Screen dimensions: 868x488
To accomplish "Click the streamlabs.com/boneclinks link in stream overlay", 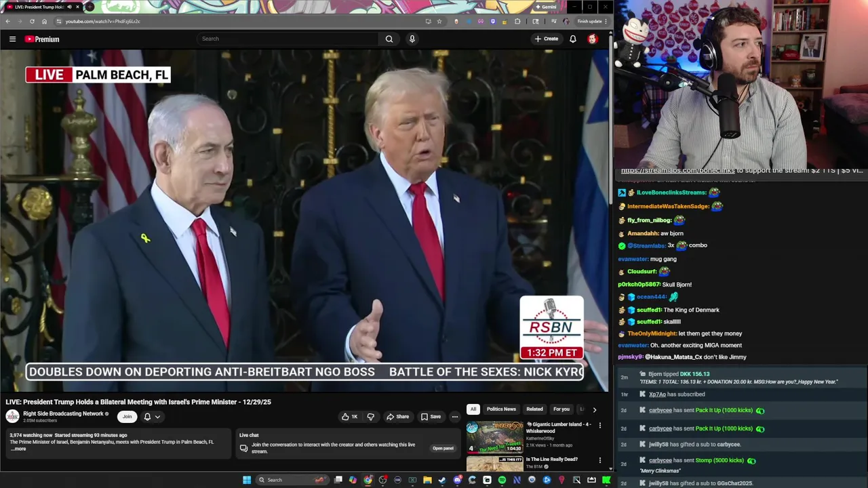I will click(x=677, y=171).
